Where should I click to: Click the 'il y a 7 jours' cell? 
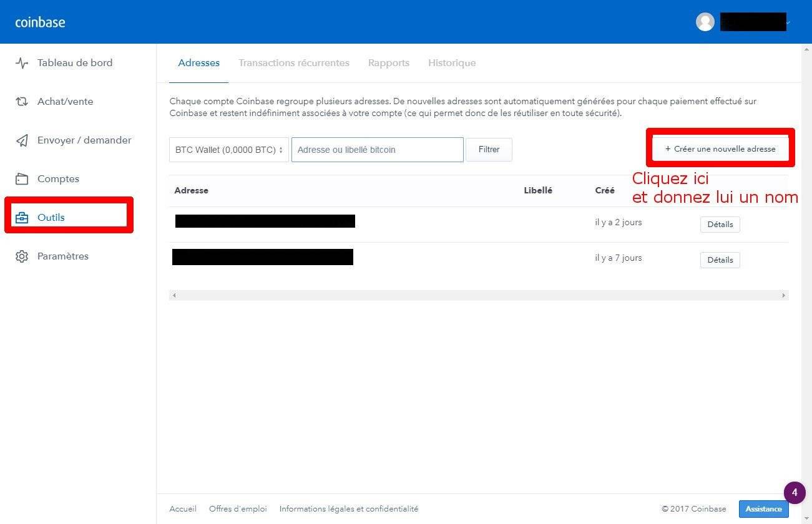click(619, 258)
